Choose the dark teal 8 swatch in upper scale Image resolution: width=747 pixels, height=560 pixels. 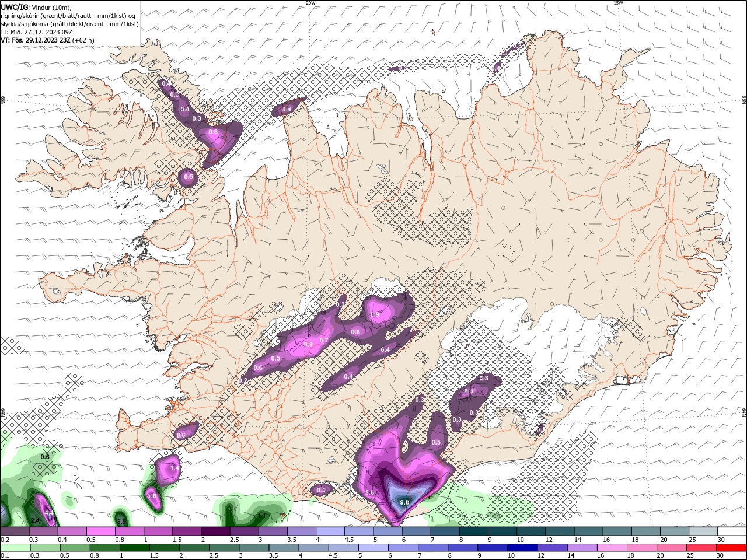[474, 531]
